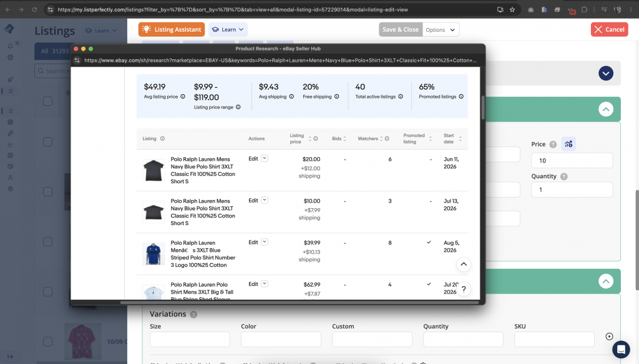Click Listing price range info icon
Image resolution: width=639 pixels, height=364 pixels.
238,107
